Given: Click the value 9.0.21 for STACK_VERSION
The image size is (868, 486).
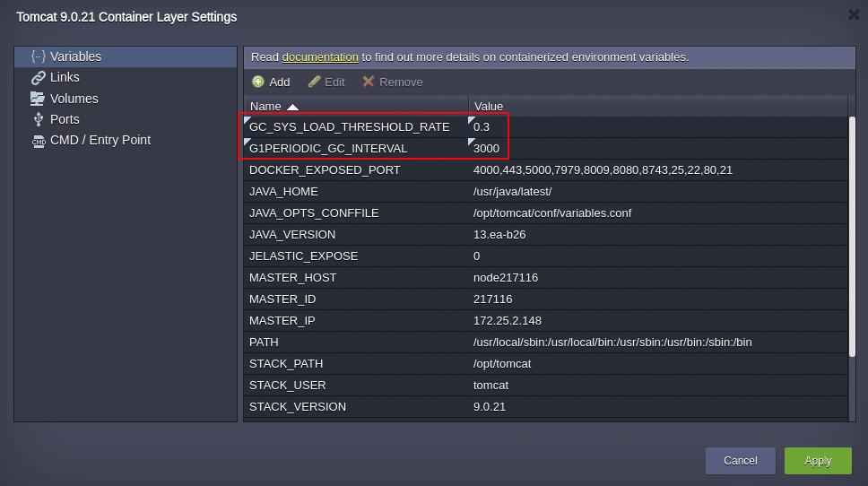Looking at the screenshot, I should click(x=490, y=407).
